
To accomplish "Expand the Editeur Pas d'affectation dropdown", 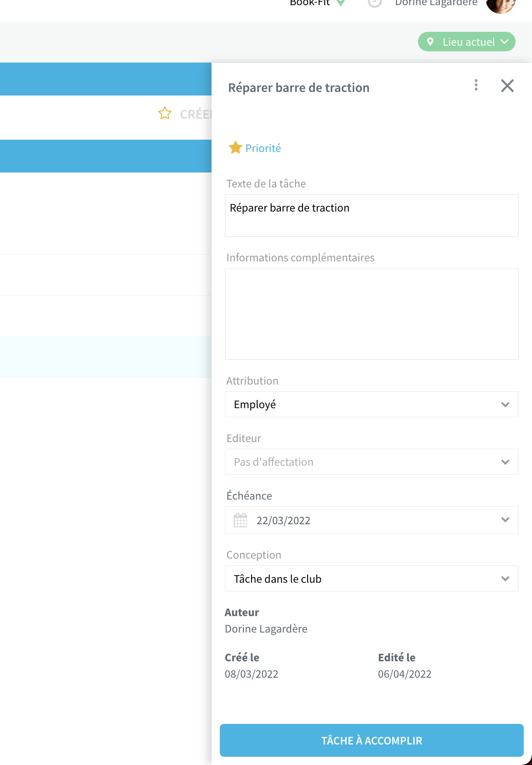I will (372, 462).
